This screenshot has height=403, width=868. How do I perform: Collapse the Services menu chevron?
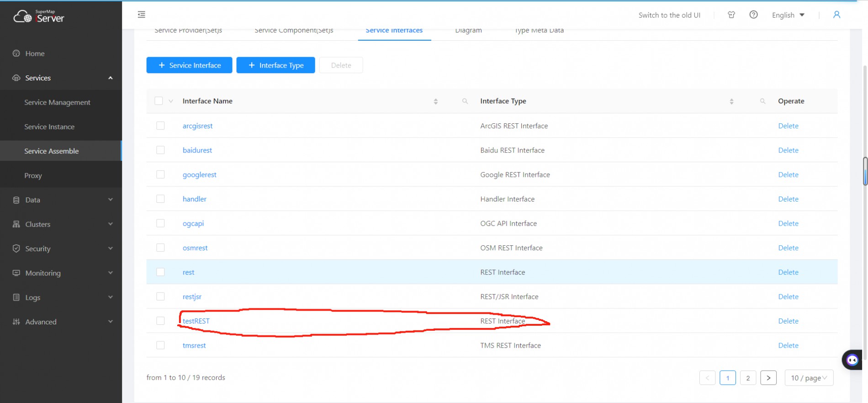(x=111, y=78)
